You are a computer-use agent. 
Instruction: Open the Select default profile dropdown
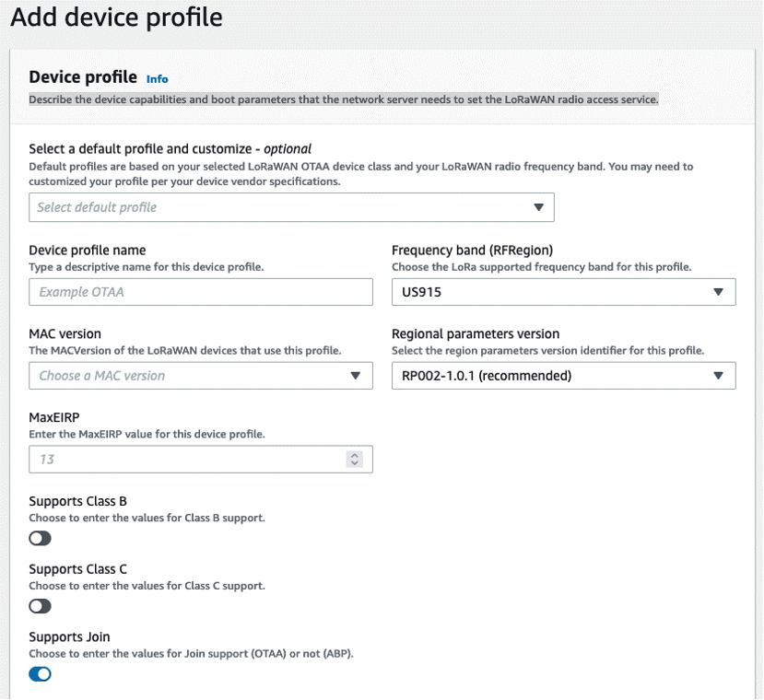291,207
